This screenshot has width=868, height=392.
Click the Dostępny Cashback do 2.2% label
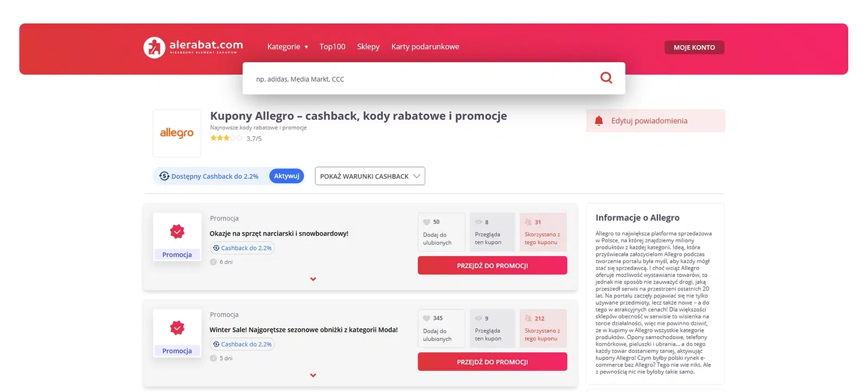(215, 176)
